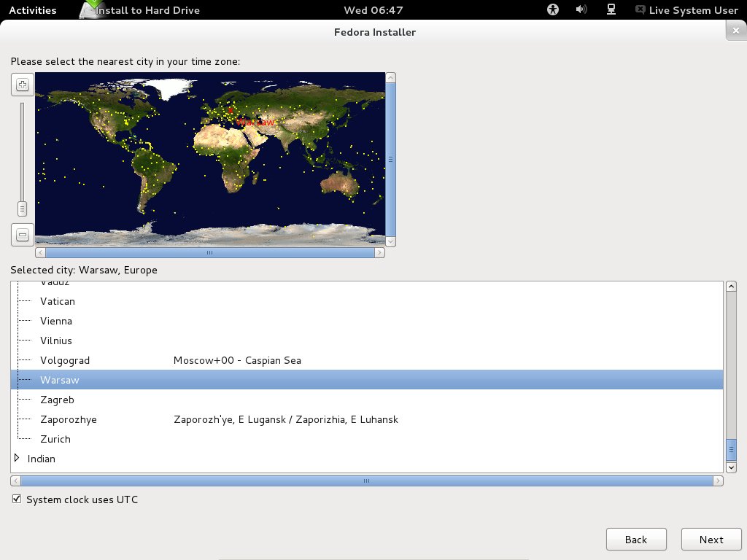Click the Zaporozh'ye, E Lugansk description text
747x560 pixels.
click(x=286, y=419)
